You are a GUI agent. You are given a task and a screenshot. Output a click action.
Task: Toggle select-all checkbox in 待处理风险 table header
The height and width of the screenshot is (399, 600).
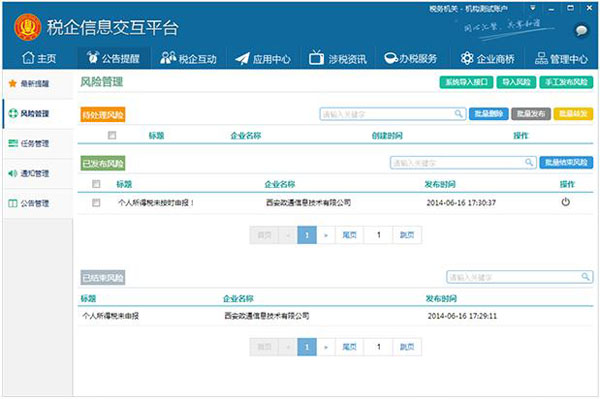click(112, 135)
